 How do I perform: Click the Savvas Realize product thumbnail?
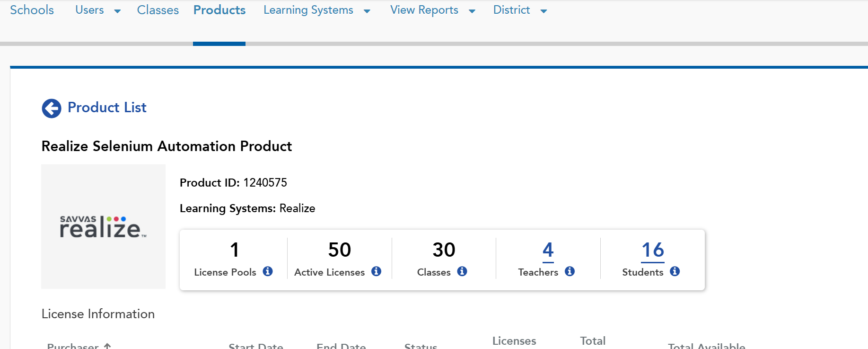[x=103, y=227]
